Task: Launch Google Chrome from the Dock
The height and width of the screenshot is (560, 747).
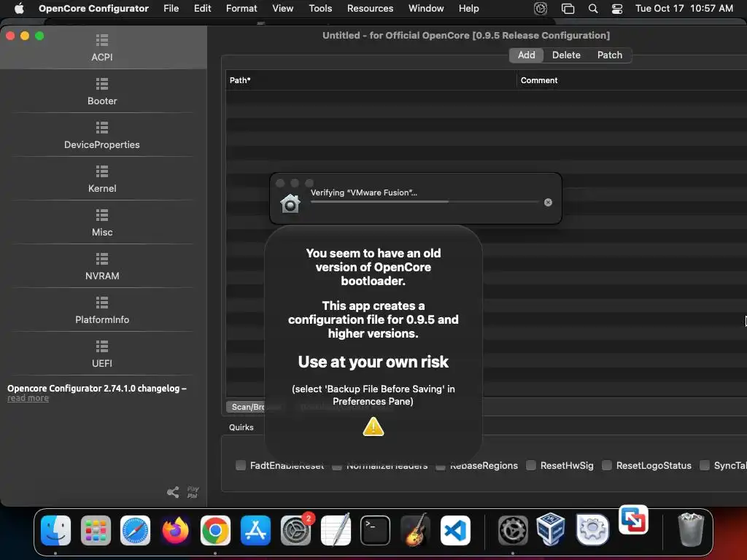Action: [215, 530]
